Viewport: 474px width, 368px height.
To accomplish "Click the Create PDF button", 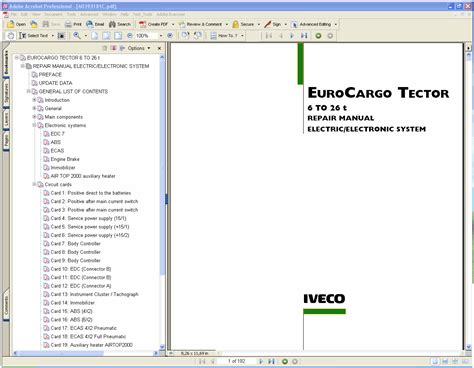I will coord(154,24).
